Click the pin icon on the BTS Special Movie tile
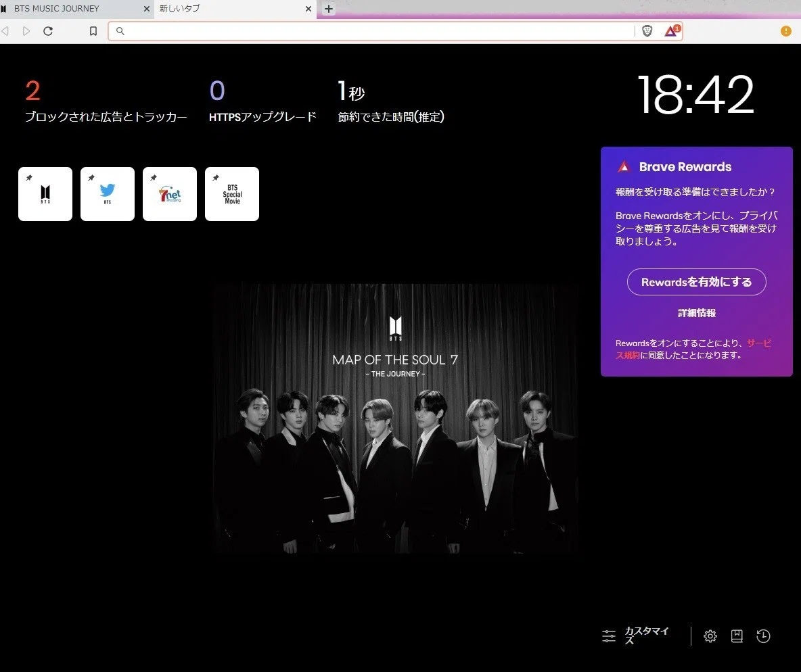801x672 pixels. pos(216,178)
